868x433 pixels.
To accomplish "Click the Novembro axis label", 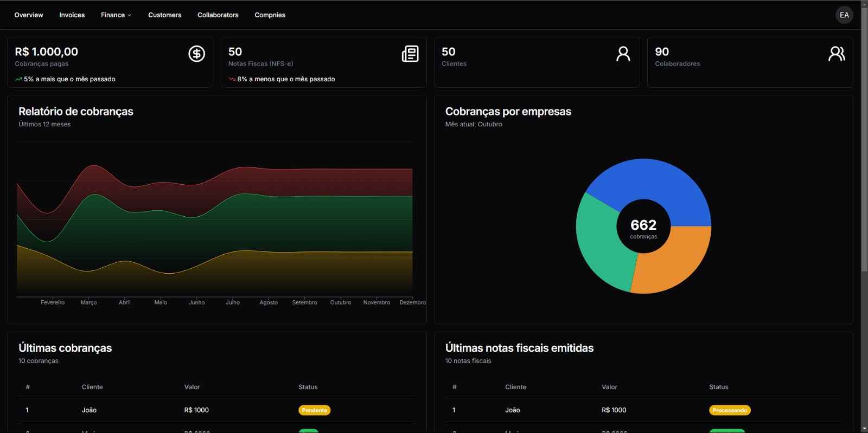I will (376, 302).
